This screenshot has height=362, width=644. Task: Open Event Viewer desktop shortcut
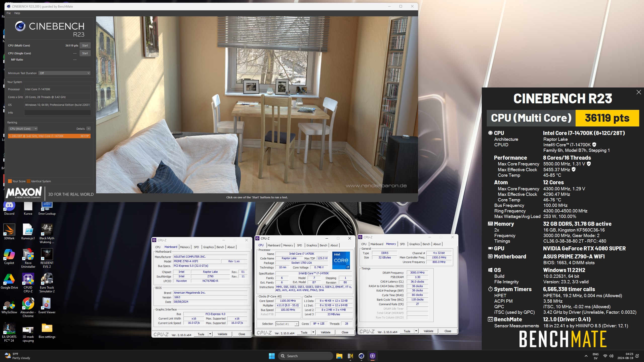47,305
